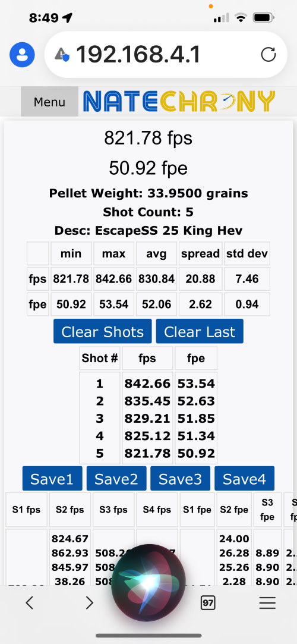Tap the std dev column header
The image size is (297, 644).
click(x=247, y=253)
